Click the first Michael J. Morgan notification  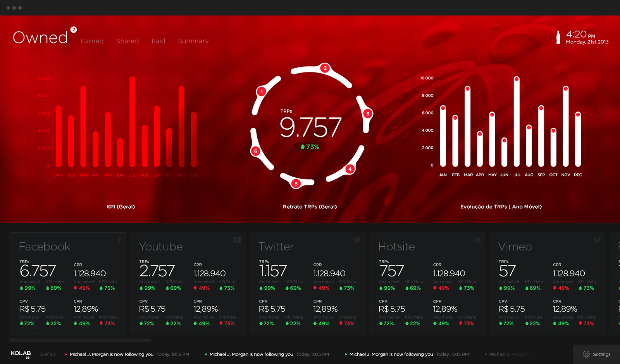coord(127,354)
